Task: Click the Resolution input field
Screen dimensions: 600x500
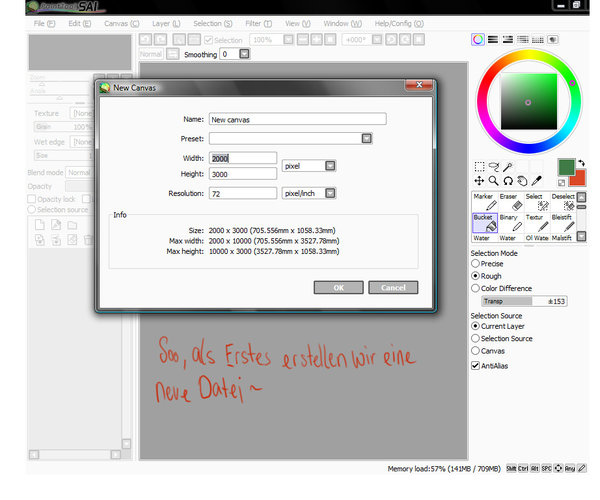Action: pyautogui.click(x=243, y=193)
